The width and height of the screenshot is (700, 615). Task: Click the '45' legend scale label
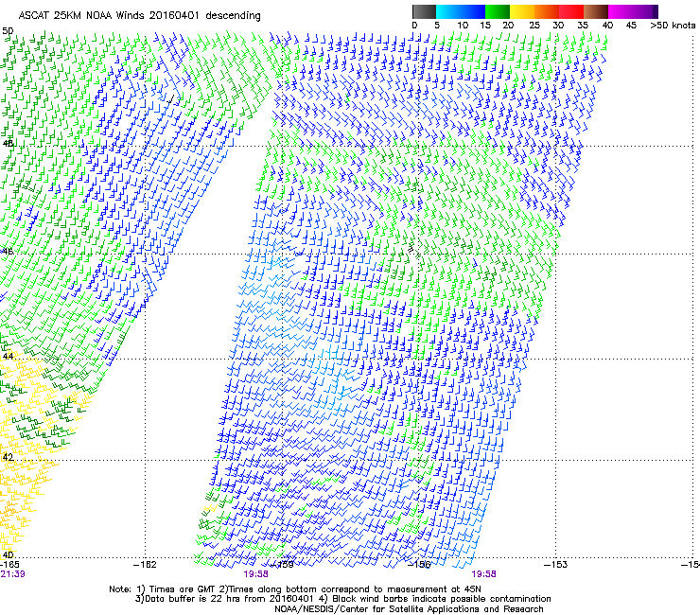631,26
